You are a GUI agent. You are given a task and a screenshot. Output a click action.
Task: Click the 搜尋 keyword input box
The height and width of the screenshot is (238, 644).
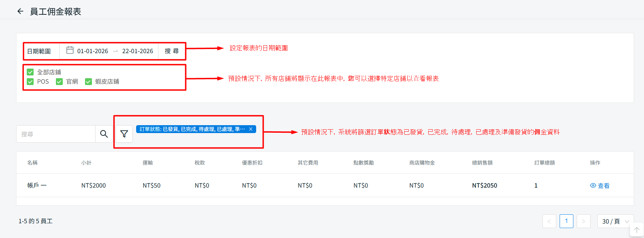pyautogui.click(x=56, y=134)
